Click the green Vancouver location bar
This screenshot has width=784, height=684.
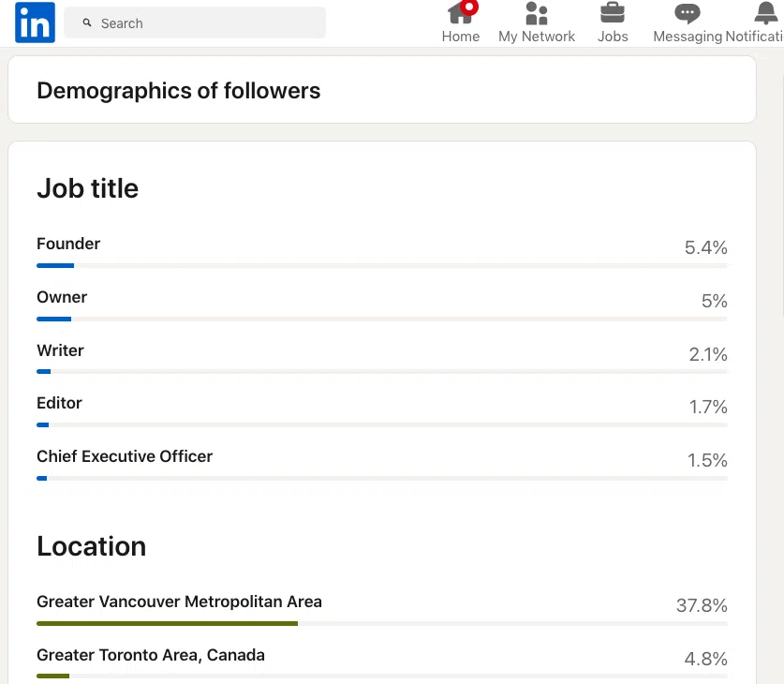pyautogui.click(x=167, y=623)
